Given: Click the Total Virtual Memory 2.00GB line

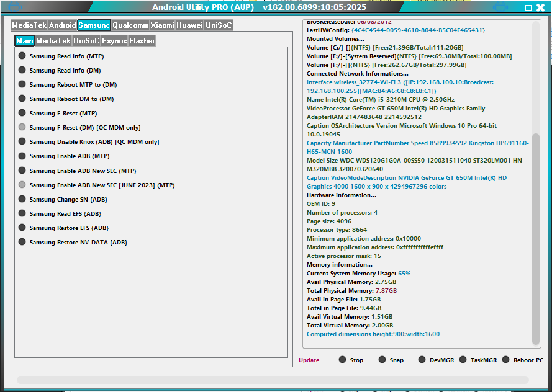Looking at the screenshot, I should coord(350,325).
